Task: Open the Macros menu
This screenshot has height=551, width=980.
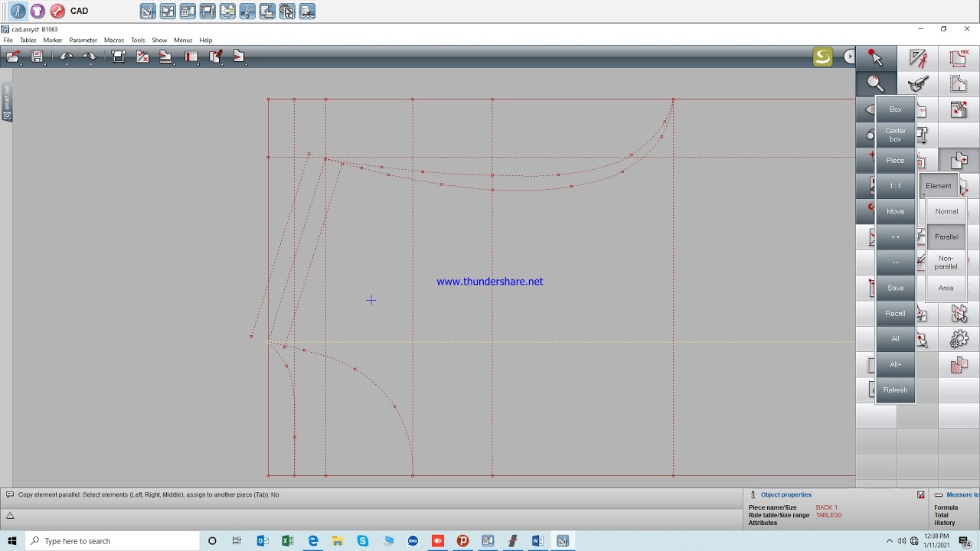Action: (114, 40)
